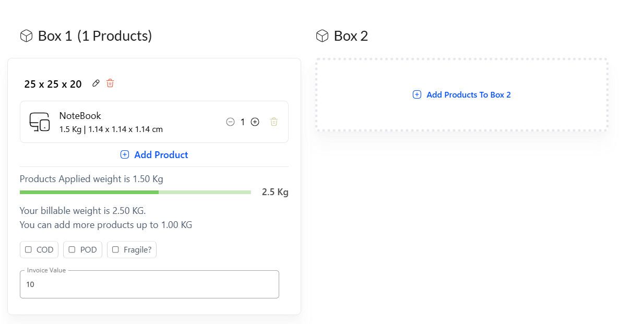Image resolution: width=644 pixels, height=324 pixels.
Task: Decrease NoteBook quantity with the minus icon
Action: 230,122
